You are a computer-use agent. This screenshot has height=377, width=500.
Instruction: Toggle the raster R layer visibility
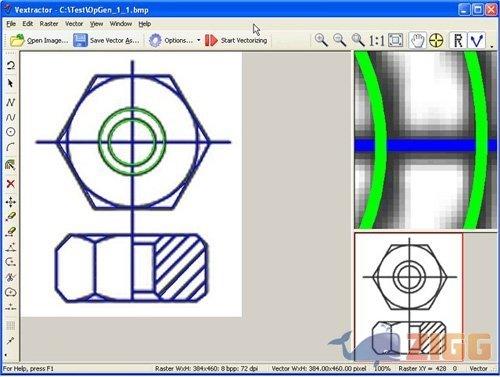pos(459,40)
